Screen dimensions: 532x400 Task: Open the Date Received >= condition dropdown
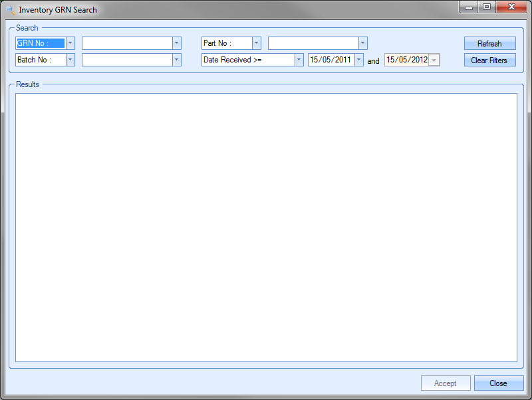(299, 60)
